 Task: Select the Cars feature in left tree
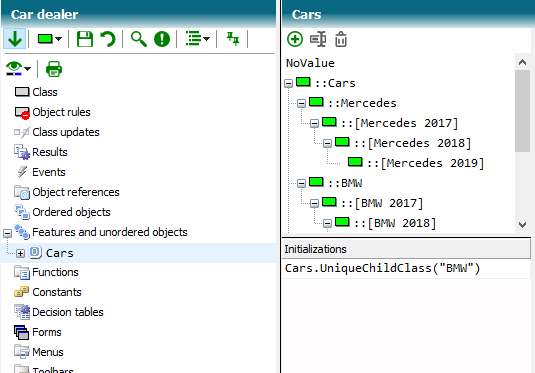[x=60, y=253]
